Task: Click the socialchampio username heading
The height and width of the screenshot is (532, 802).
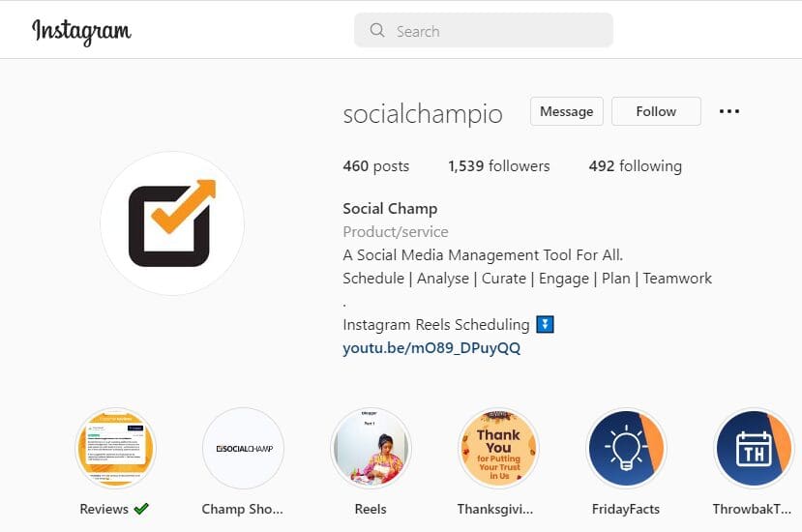Action: coord(423,114)
